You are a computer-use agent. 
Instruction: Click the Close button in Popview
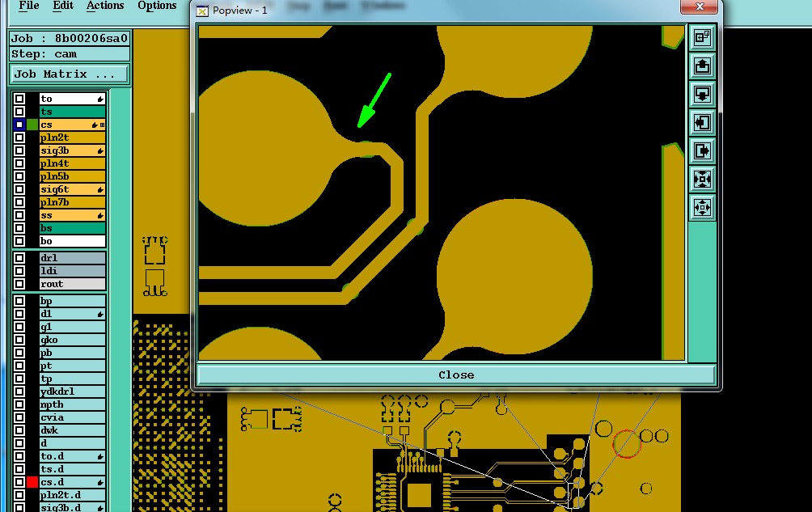pyautogui.click(x=456, y=374)
